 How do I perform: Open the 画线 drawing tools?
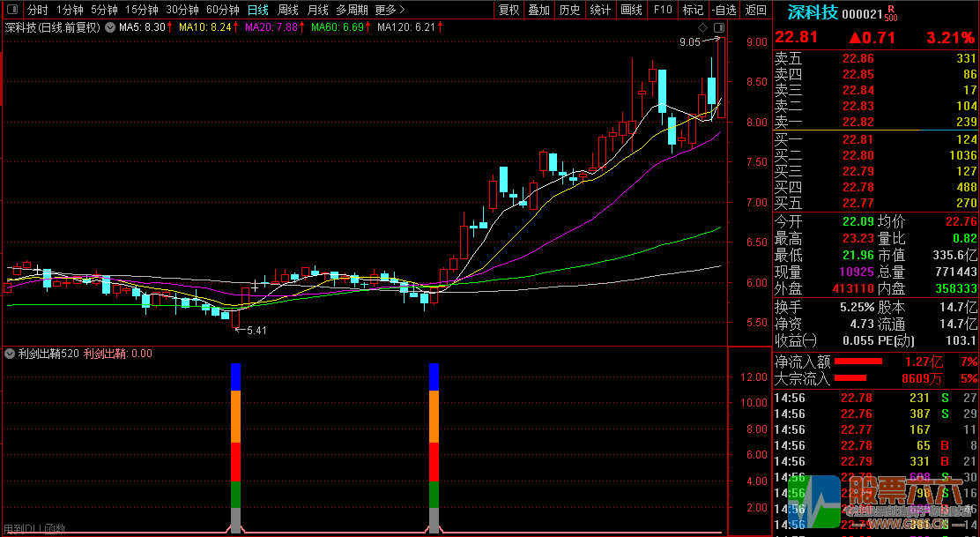pos(631,11)
